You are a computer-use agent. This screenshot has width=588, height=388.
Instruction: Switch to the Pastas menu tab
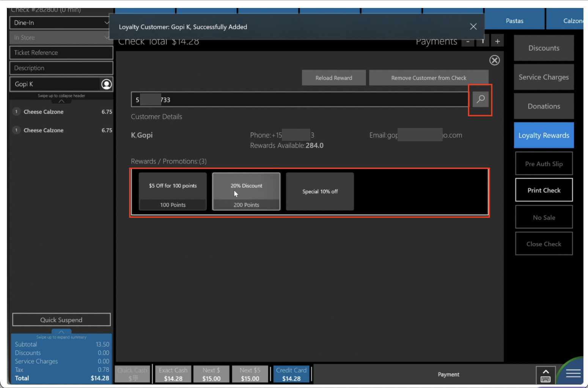click(514, 21)
